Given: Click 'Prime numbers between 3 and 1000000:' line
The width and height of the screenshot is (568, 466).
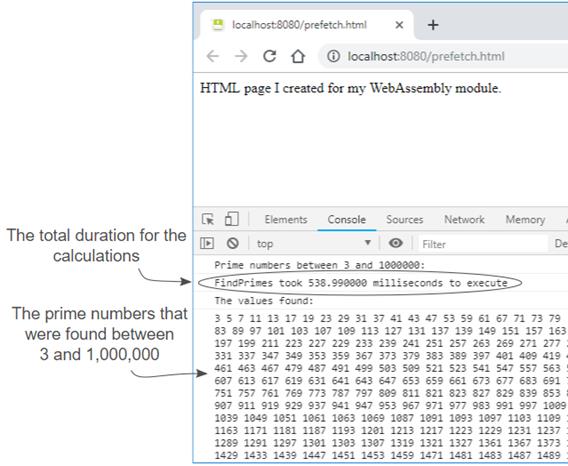Looking at the screenshot, I should [x=319, y=265].
